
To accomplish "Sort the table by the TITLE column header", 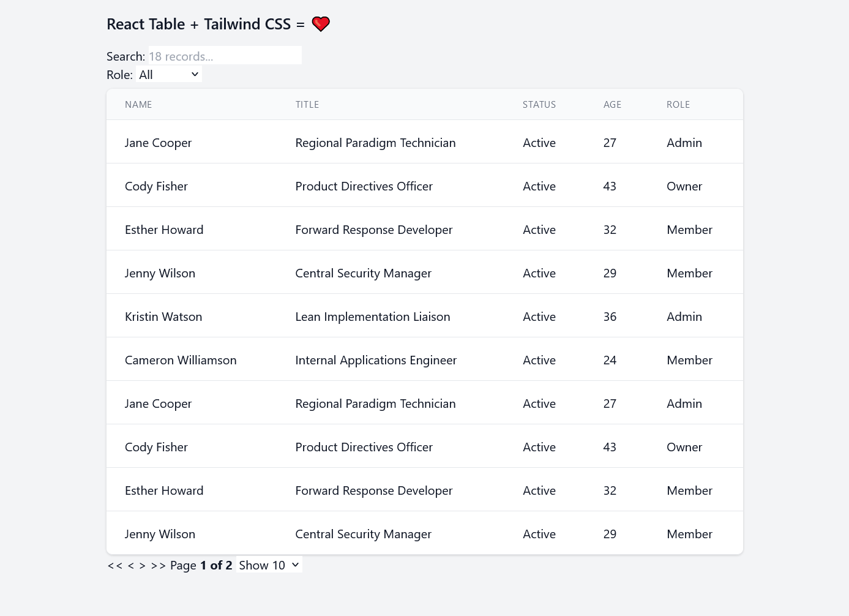I will coord(307,104).
